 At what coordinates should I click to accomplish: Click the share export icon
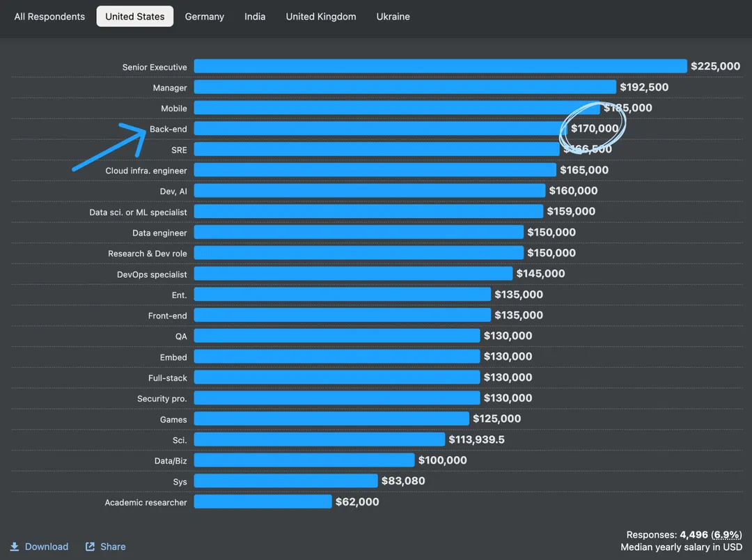[x=90, y=547]
